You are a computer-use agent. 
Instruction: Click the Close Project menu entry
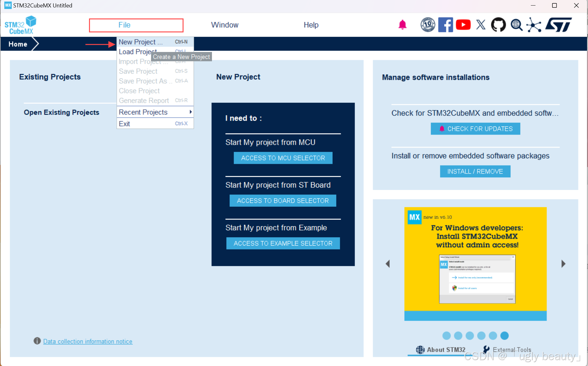point(155,91)
